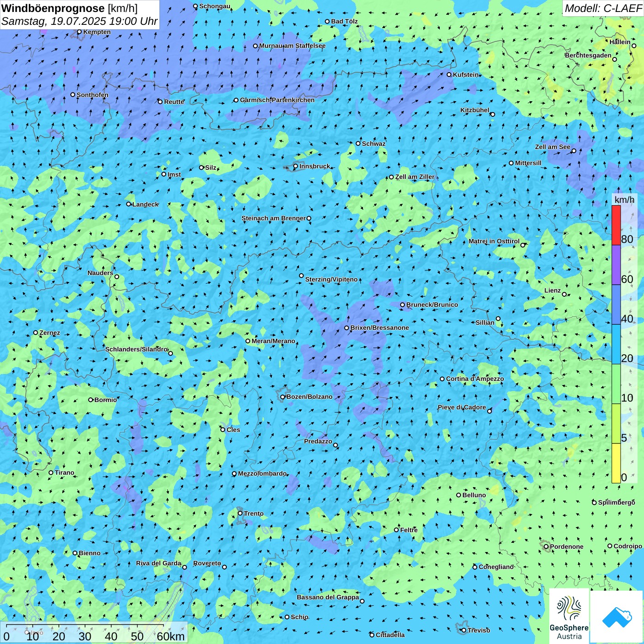Image resolution: width=644 pixels, height=644 pixels.
Task: Click the Kitzbühel label
Action: coord(475,110)
